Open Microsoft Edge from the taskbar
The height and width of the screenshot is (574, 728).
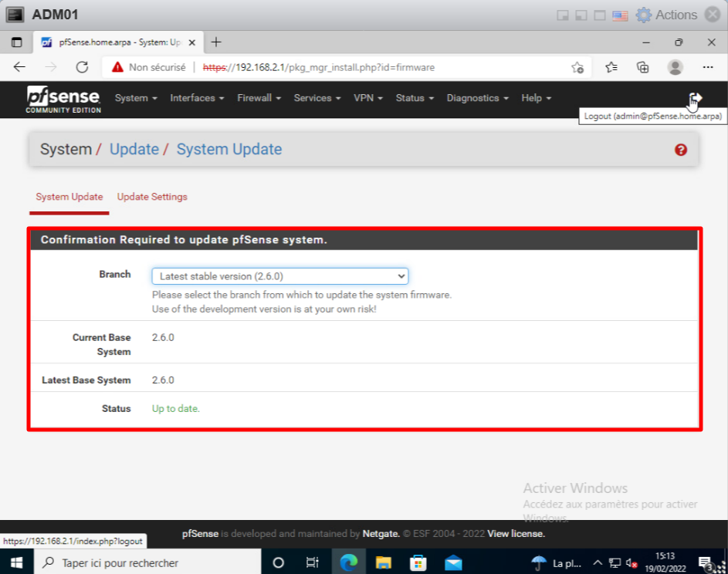348,562
